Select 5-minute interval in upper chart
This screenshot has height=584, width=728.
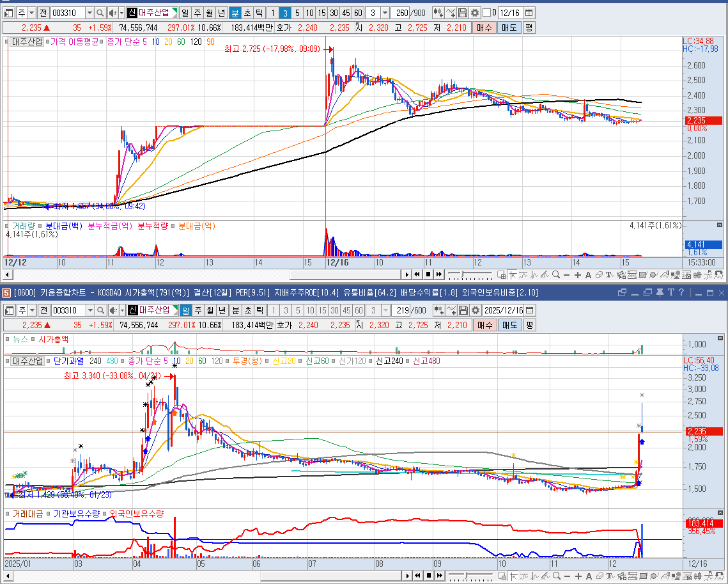(297, 13)
